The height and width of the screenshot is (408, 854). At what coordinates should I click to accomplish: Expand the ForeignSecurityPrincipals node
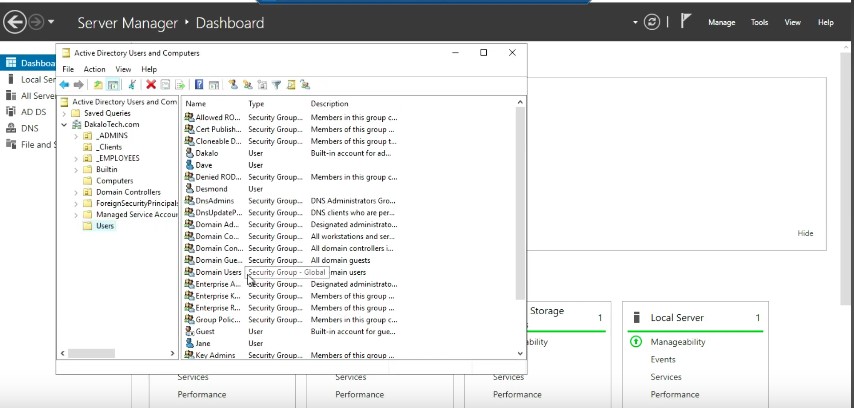(x=76, y=203)
